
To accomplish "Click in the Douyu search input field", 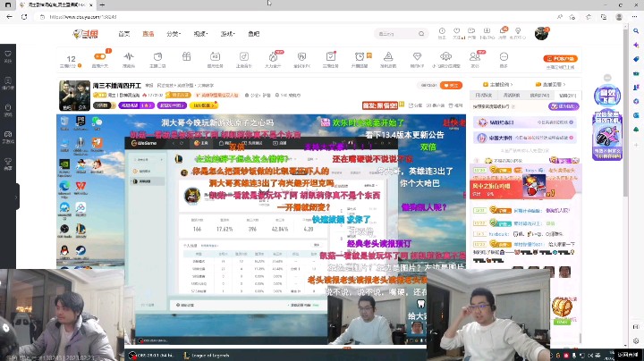I will [x=397, y=34].
